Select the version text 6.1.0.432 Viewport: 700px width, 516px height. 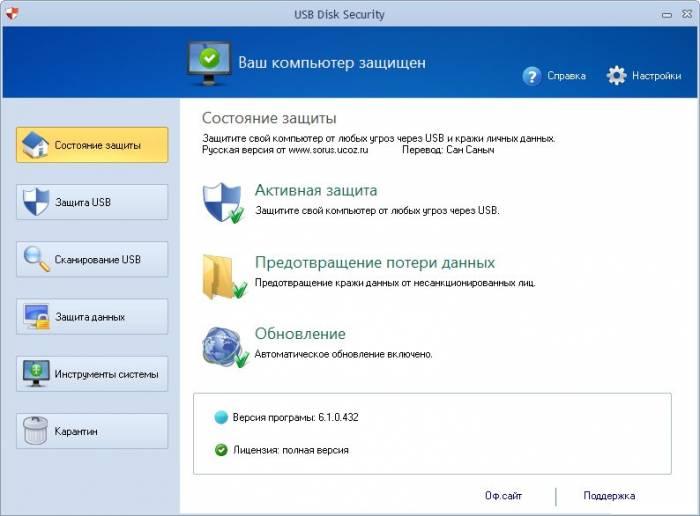coord(338,417)
